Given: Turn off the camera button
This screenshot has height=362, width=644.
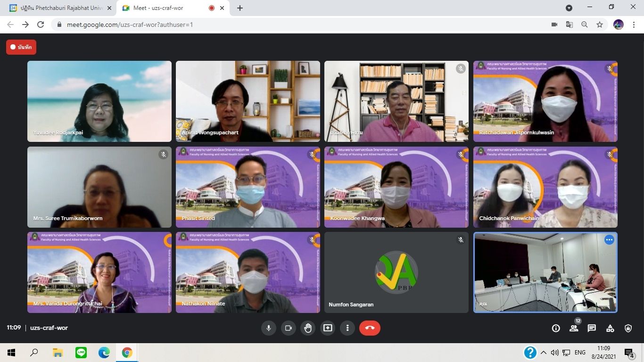Looking at the screenshot, I should (x=289, y=328).
